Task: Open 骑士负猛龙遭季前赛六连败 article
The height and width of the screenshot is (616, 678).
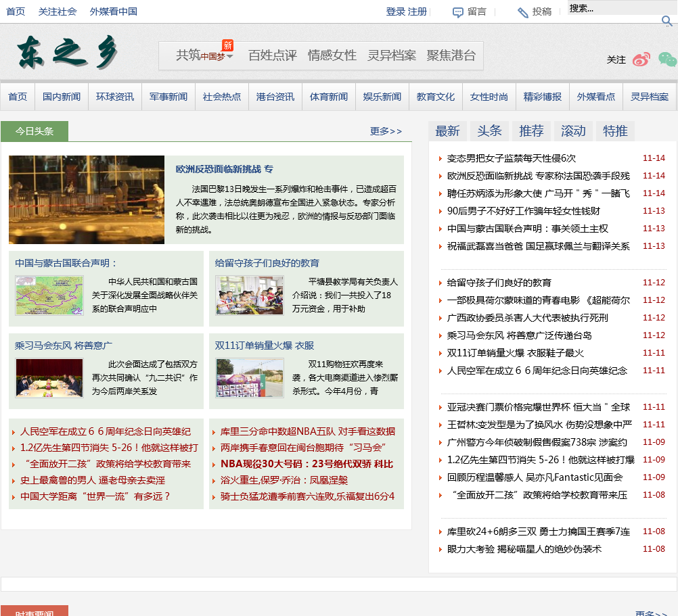Action: point(307,496)
